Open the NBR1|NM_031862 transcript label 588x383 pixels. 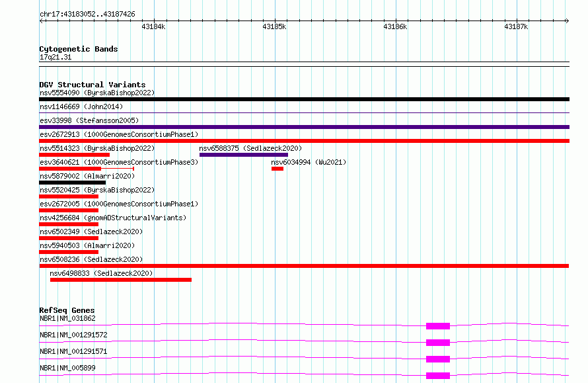pos(67,318)
